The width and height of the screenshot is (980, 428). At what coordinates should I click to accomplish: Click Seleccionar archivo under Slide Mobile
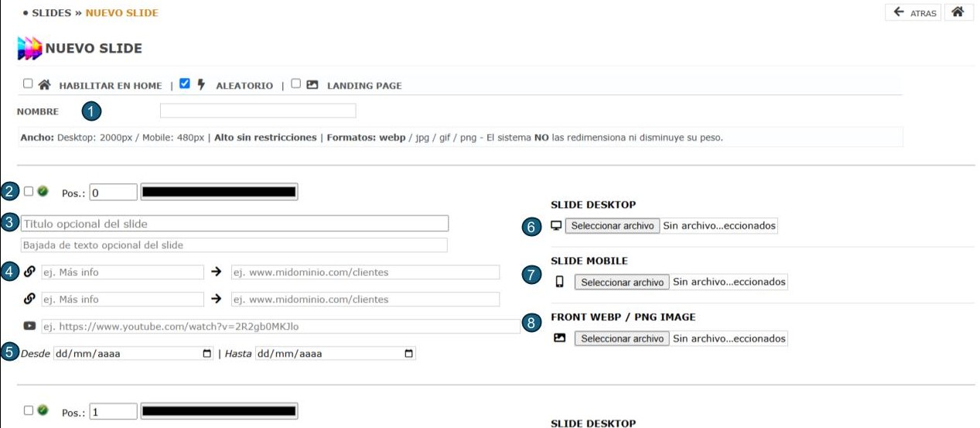pyautogui.click(x=621, y=282)
